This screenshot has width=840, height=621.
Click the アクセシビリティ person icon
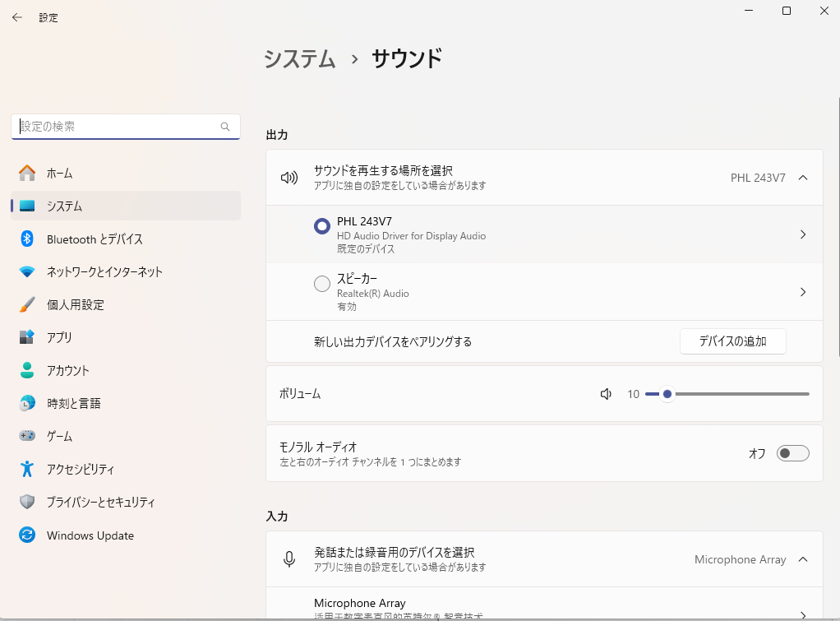coord(27,469)
